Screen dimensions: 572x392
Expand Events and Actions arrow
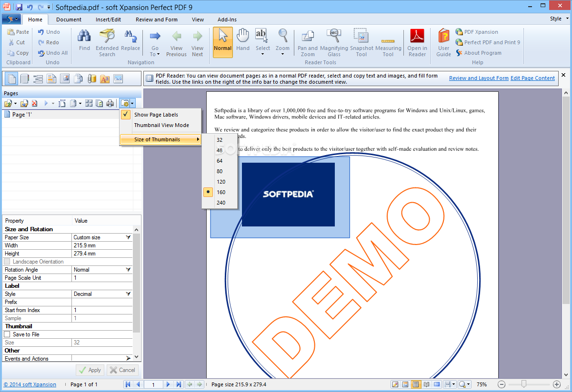(x=128, y=359)
